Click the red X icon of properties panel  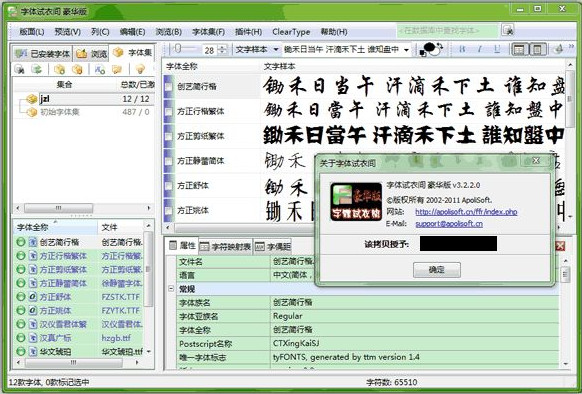coord(560,245)
